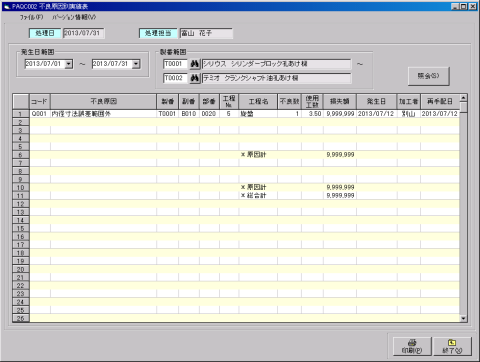Click the 副番 column header
This screenshot has width=480, height=362.
189,101
